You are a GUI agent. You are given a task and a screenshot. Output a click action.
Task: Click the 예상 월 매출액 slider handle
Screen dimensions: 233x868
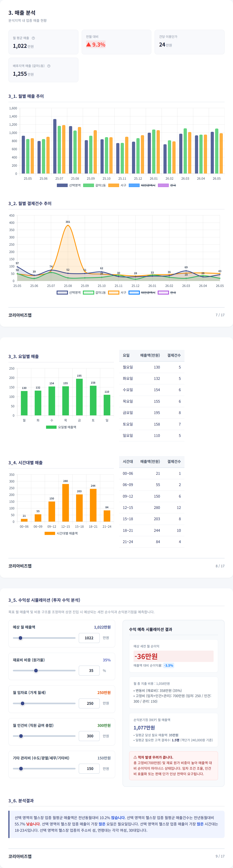coord(20,638)
